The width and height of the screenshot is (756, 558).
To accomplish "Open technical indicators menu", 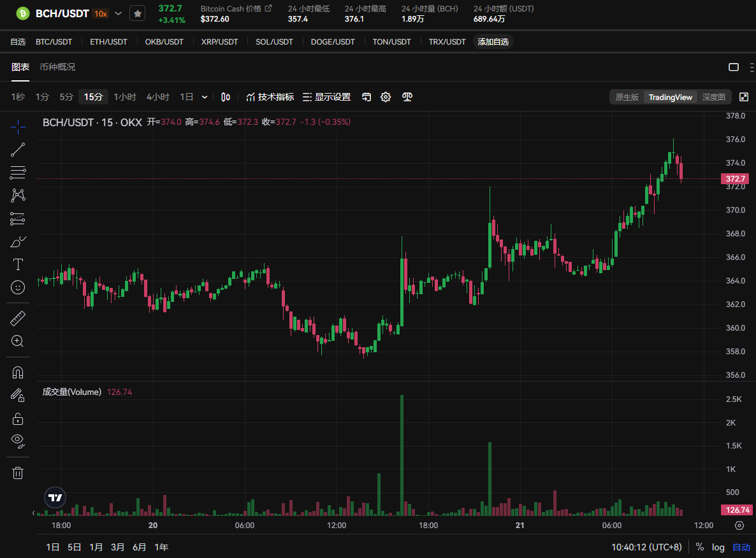I will (x=270, y=97).
